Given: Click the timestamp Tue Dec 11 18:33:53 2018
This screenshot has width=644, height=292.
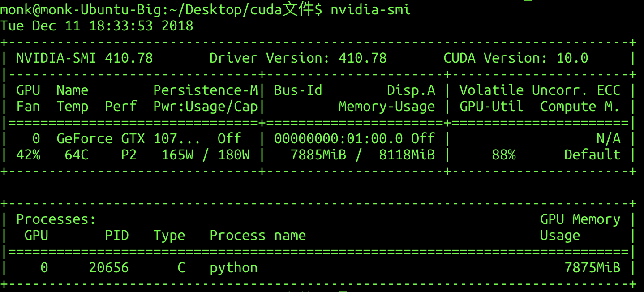Looking at the screenshot, I should point(97,26).
